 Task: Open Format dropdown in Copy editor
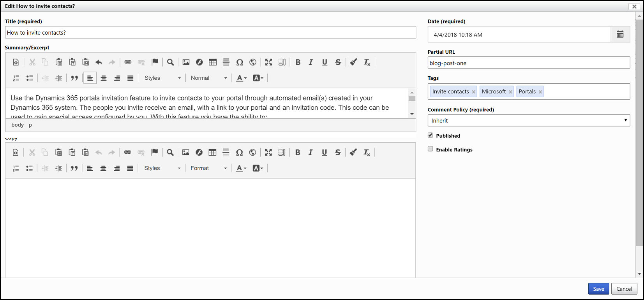(208, 168)
